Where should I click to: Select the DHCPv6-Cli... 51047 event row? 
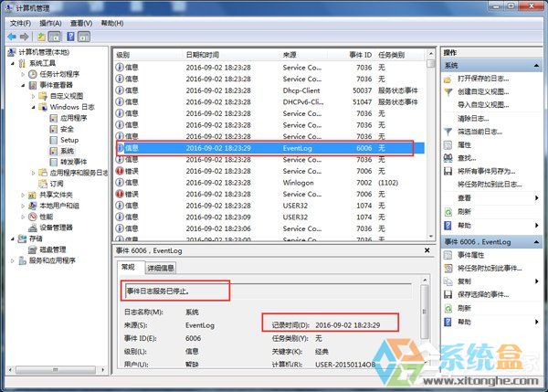click(x=269, y=102)
